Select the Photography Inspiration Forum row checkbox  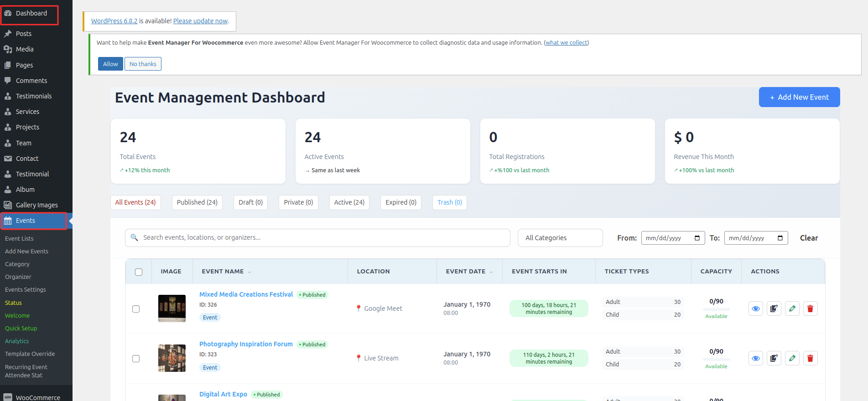coord(136,359)
